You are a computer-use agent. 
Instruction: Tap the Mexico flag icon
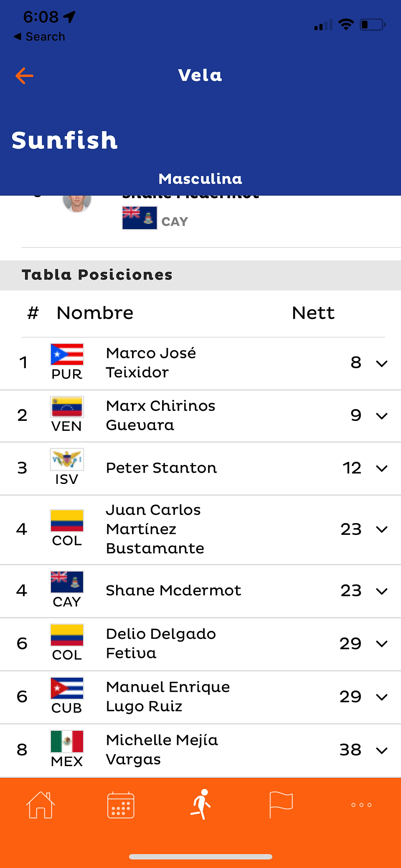[x=67, y=741]
